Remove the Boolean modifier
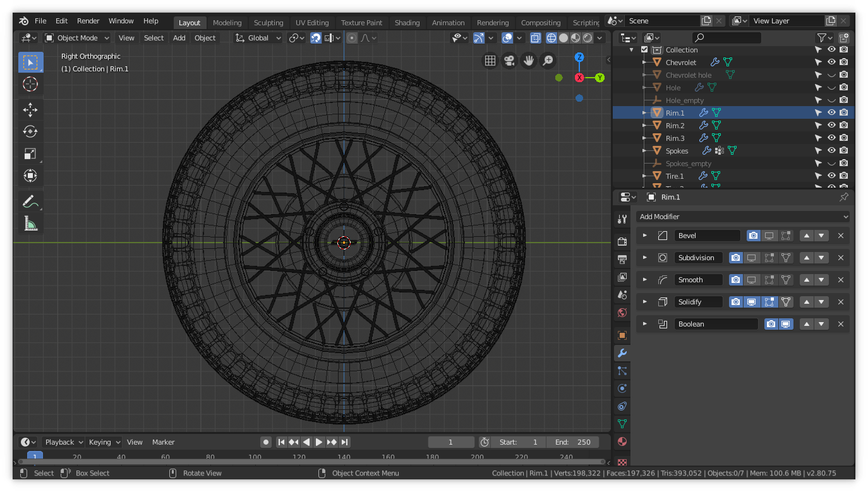 point(840,324)
